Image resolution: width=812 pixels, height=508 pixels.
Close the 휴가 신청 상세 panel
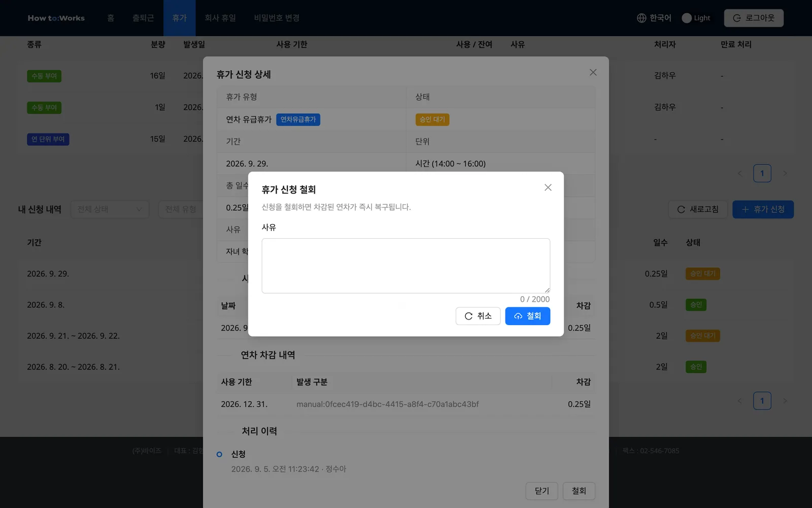(593, 73)
